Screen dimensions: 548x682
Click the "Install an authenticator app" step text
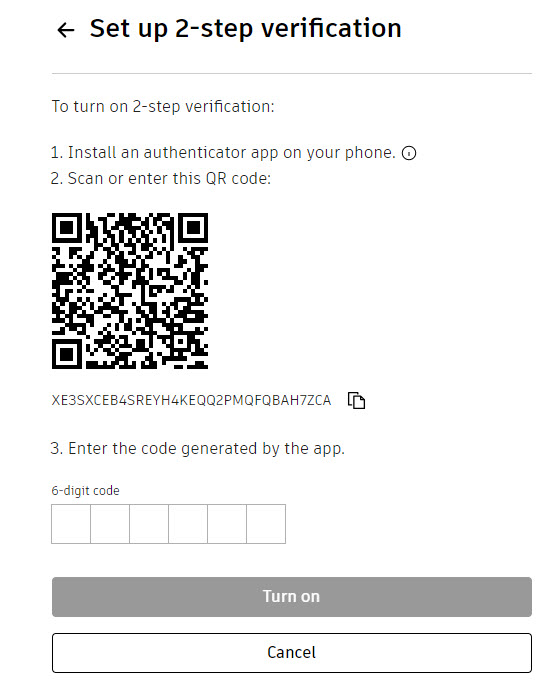pyautogui.click(x=223, y=153)
